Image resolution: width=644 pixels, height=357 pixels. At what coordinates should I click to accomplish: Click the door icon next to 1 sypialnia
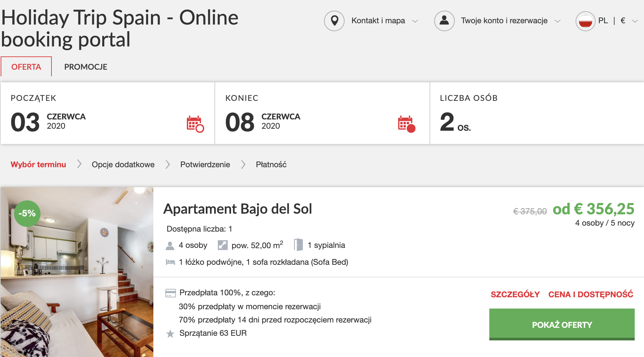(298, 245)
